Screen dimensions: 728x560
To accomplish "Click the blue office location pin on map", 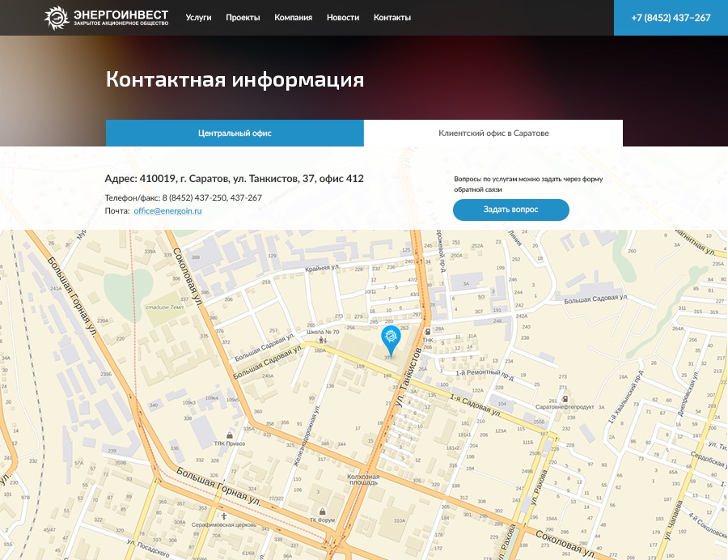I will coord(391,338).
